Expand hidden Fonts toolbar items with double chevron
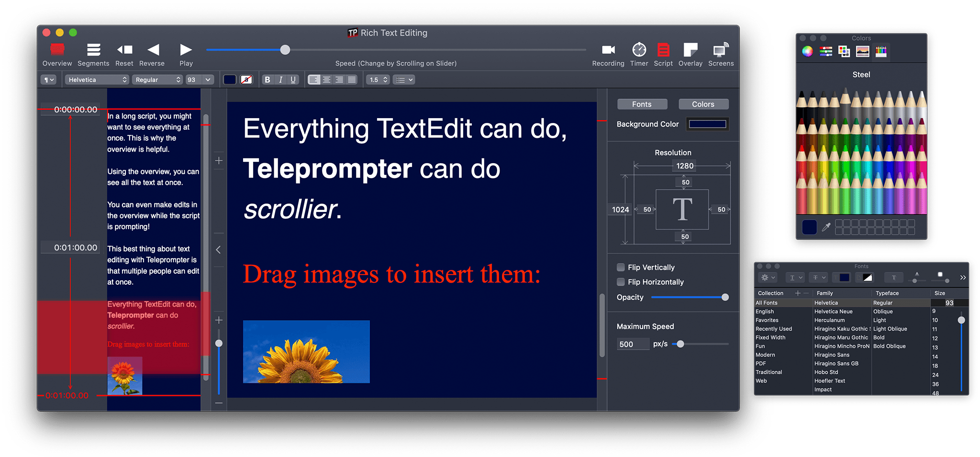The image size is (980, 457). click(963, 278)
